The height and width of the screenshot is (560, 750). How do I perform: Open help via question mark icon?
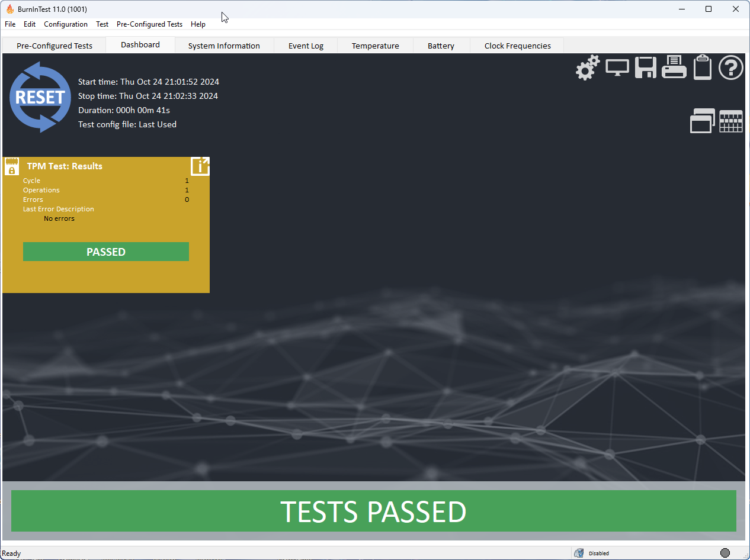click(731, 67)
